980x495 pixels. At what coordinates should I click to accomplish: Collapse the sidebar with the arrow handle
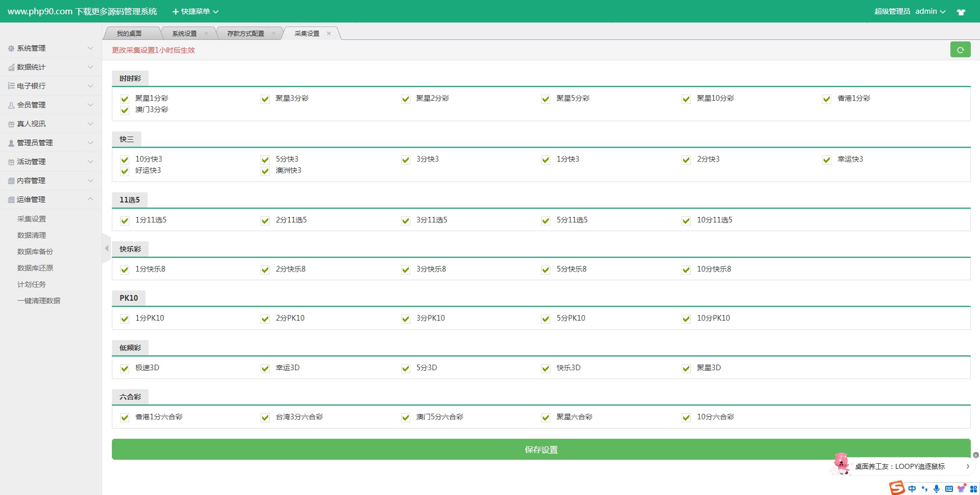point(106,249)
